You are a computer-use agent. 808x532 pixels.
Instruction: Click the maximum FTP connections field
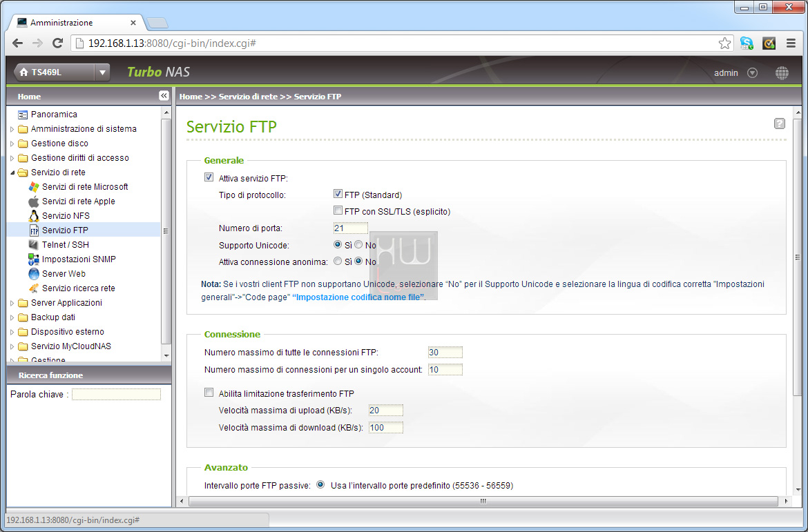tap(445, 353)
